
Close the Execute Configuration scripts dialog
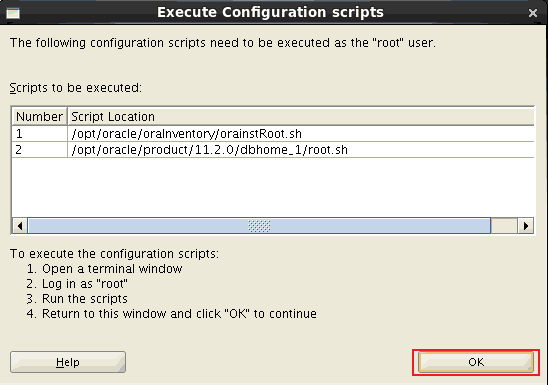click(533, 13)
